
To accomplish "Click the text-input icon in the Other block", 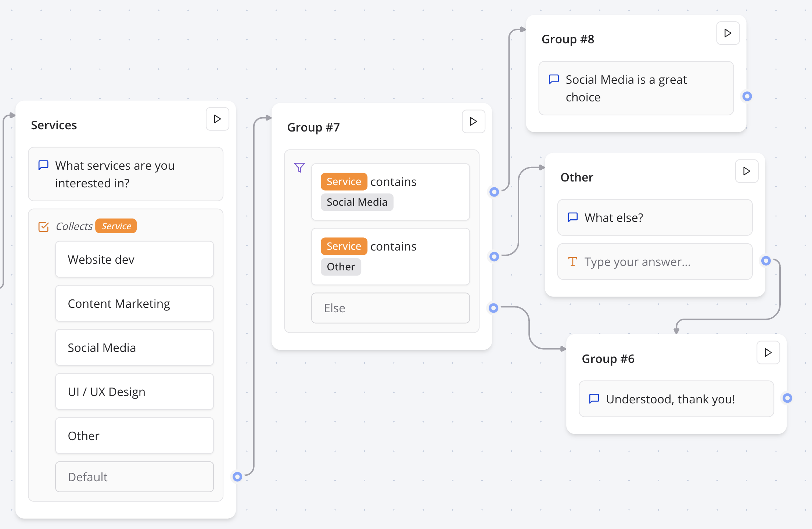I will [572, 262].
